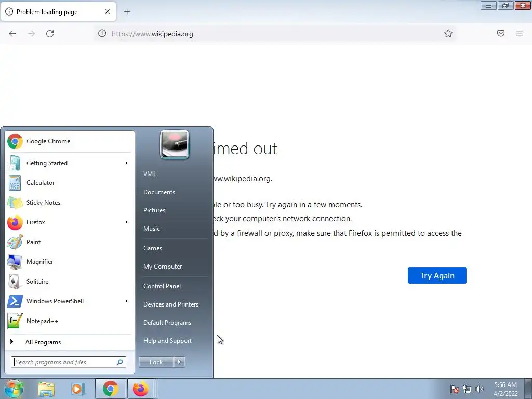This screenshot has width=532, height=399.
Task: Open the Firefox hamburger menu
Action: (x=520, y=33)
